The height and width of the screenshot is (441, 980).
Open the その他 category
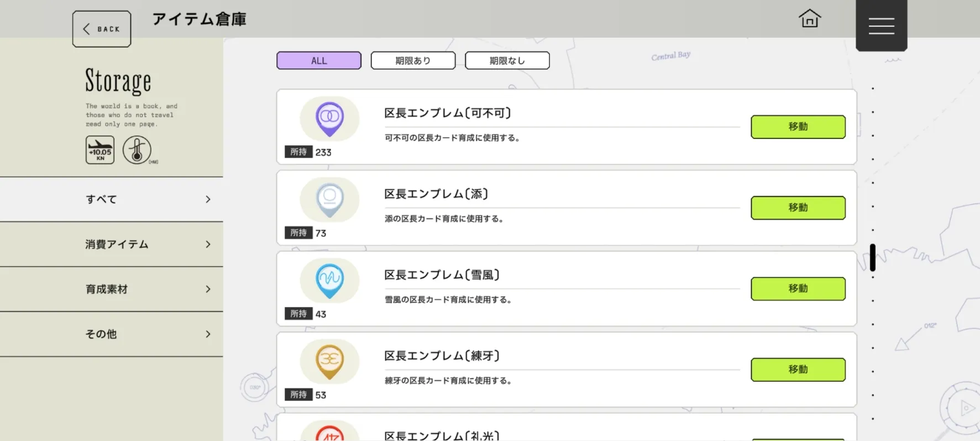click(112, 334)
